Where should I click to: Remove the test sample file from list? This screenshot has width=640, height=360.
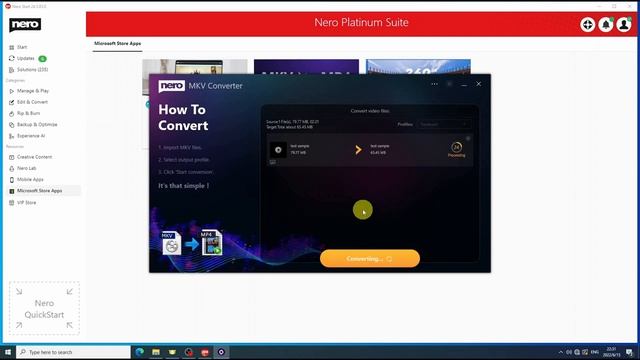tap(468, 139)
